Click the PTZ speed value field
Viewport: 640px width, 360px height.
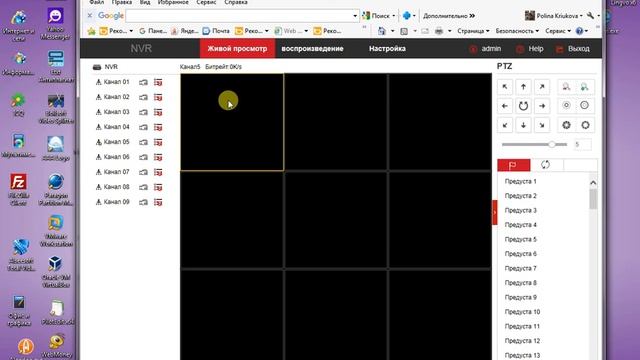coord(582,144)
